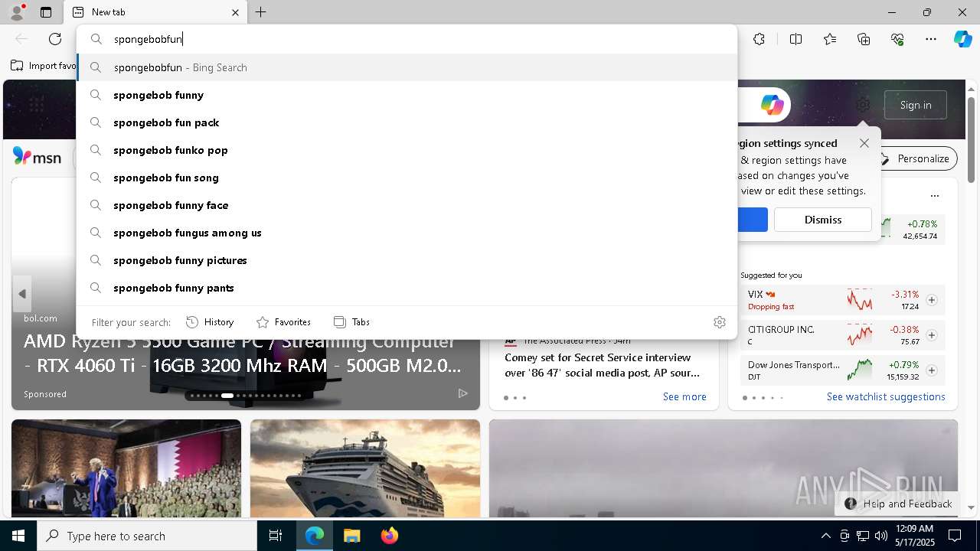This screenshot has height=551, width=980.
Task: Add VIX to watchlist
Action: point(932,300)
